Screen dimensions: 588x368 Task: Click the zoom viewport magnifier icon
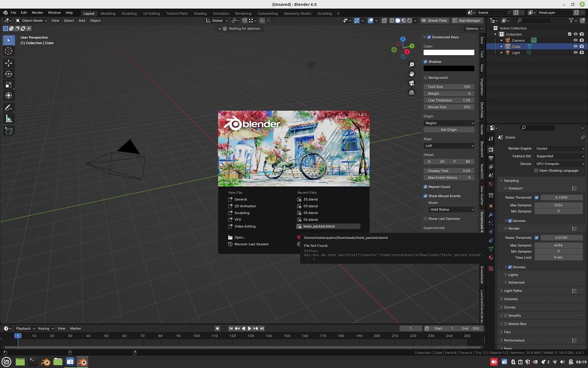pyautogui.click(x=411, y=65)
